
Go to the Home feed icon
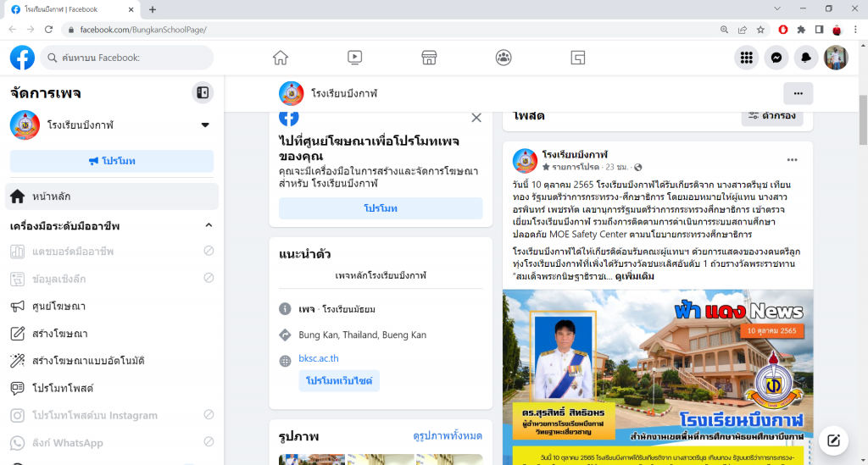[281, 58]
